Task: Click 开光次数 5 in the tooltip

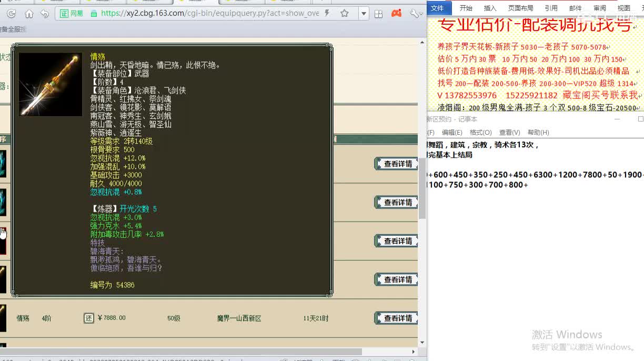Action: [138, 209]
